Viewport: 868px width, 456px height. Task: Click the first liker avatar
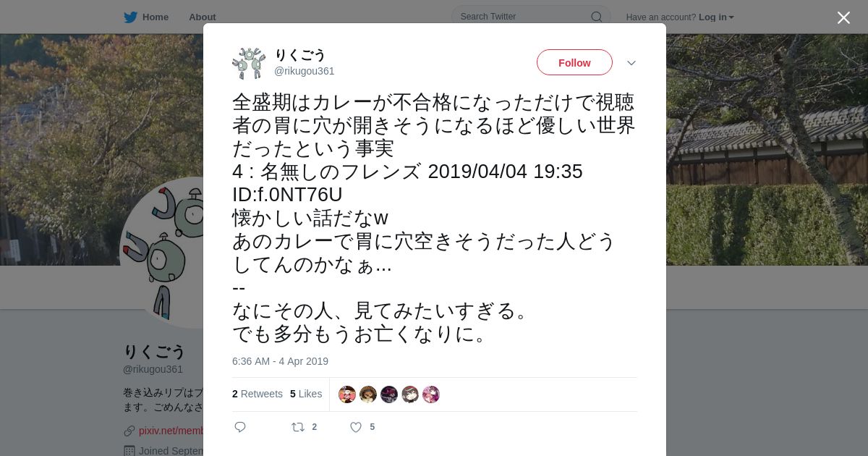pos(347,394)
